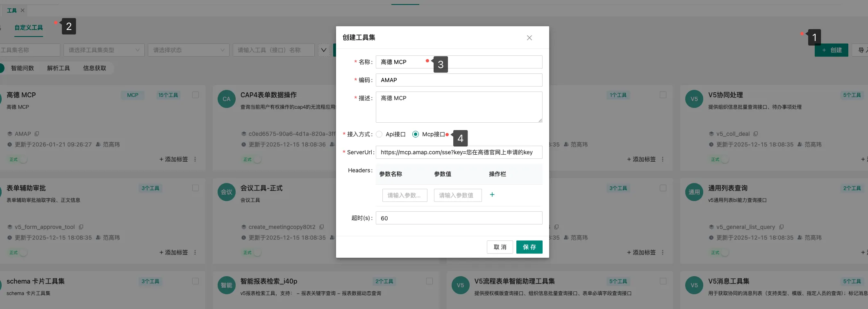This screenshot has height=309, width=868.
Task: Copy the v5_general_list_query code
Action: (x=782, y=227)
